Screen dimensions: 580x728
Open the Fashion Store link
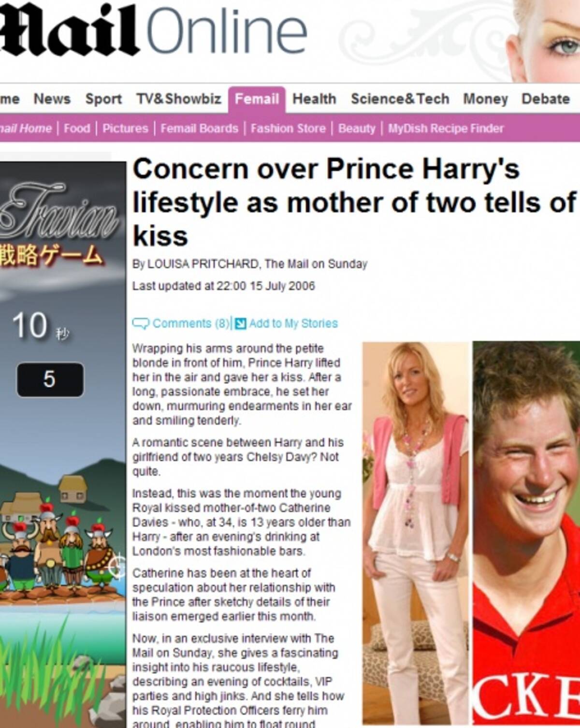[x=288, y=129]
